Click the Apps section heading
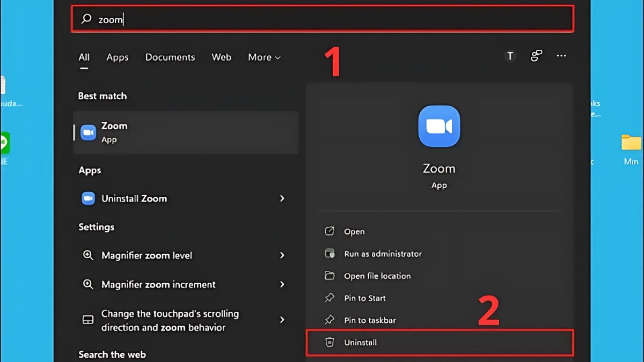644x362 pixels. click(90, 171)
